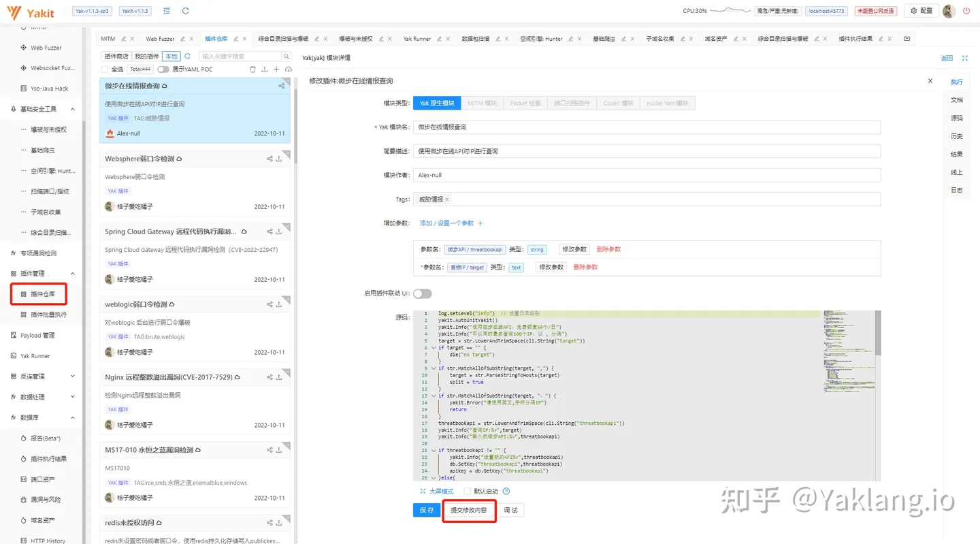Open the Tags selection field
980x544 pixels.
click(x=647, y=199)
